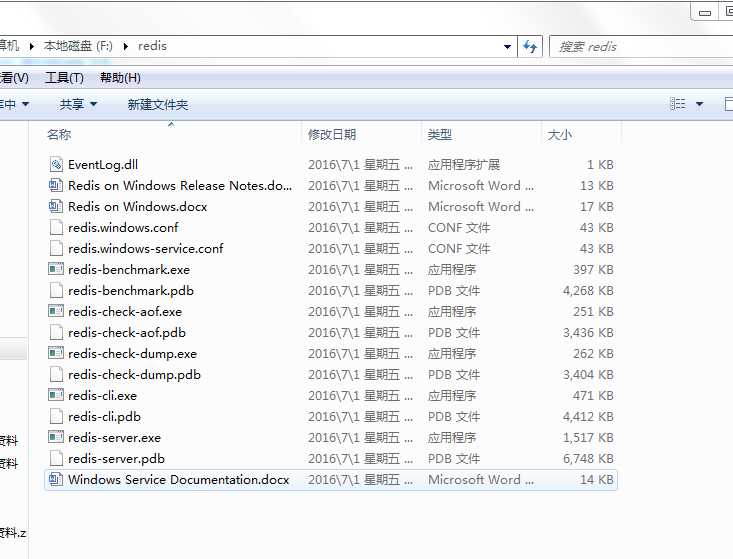
Task: Click the 6,748 KB size value
Action: (x=588, y=459)
